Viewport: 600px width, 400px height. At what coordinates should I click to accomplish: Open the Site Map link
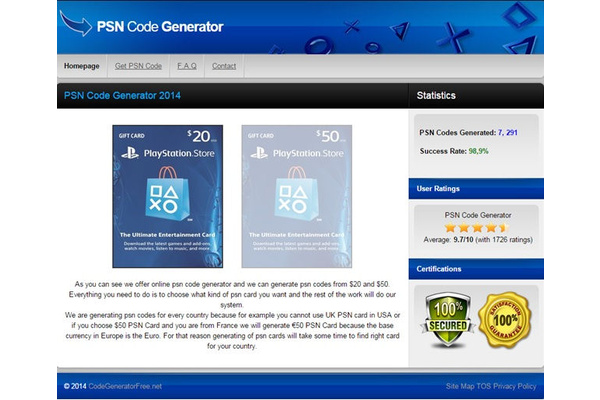(460, 386)
